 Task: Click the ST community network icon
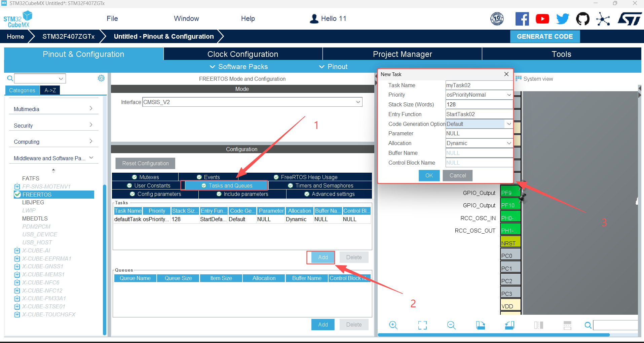[603, 19]
